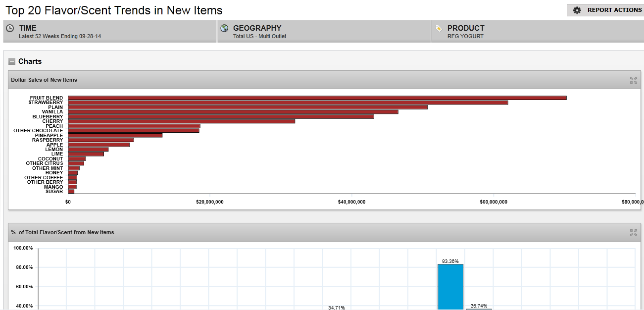This screenshot has height=310, width=644.
Task: Click the BLUEBERRY sales bar
Action: 221,117
